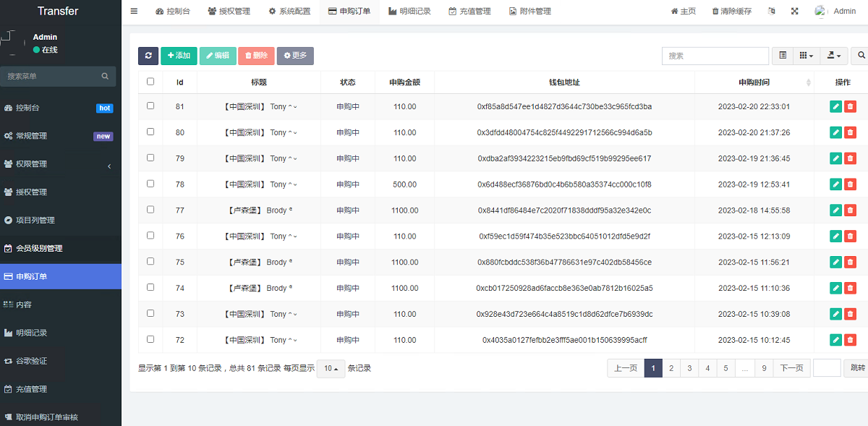Click red delete icon for order 78
Viewport: 868px width, 426px height.
(850, 184)
